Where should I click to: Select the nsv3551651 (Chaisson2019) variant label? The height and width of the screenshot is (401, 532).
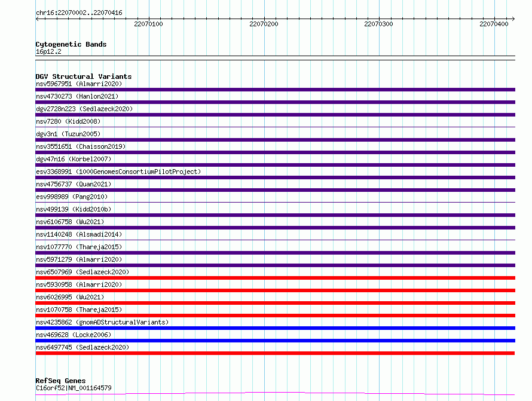tap(81, 146)
